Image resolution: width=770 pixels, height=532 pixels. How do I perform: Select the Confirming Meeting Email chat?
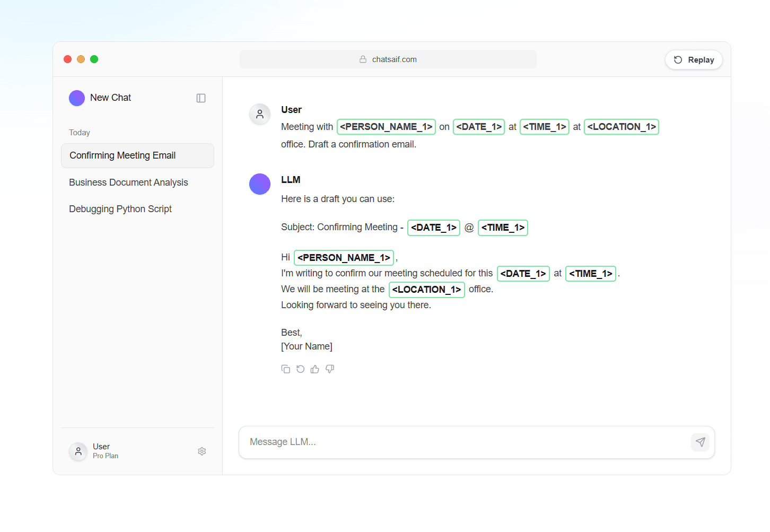122,155
